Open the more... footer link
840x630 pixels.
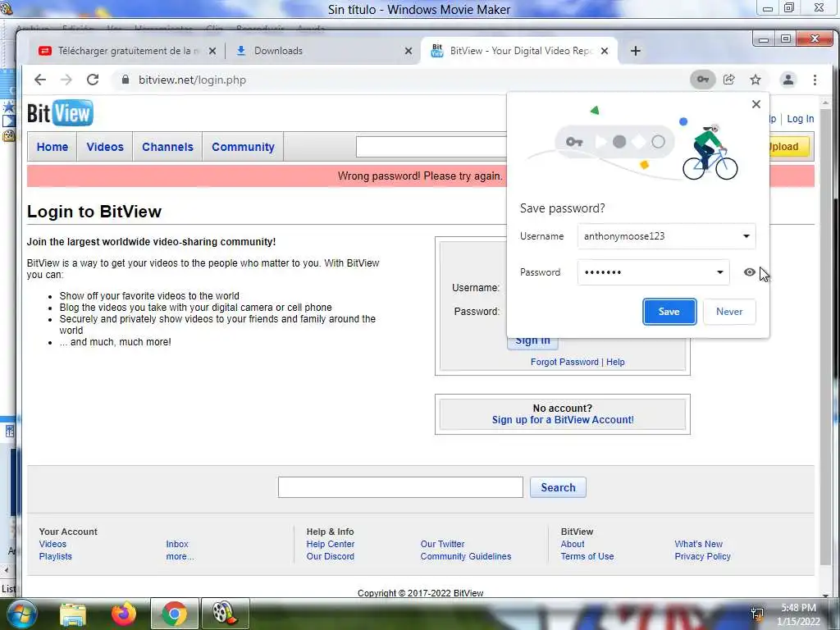(x=180, y=557)
